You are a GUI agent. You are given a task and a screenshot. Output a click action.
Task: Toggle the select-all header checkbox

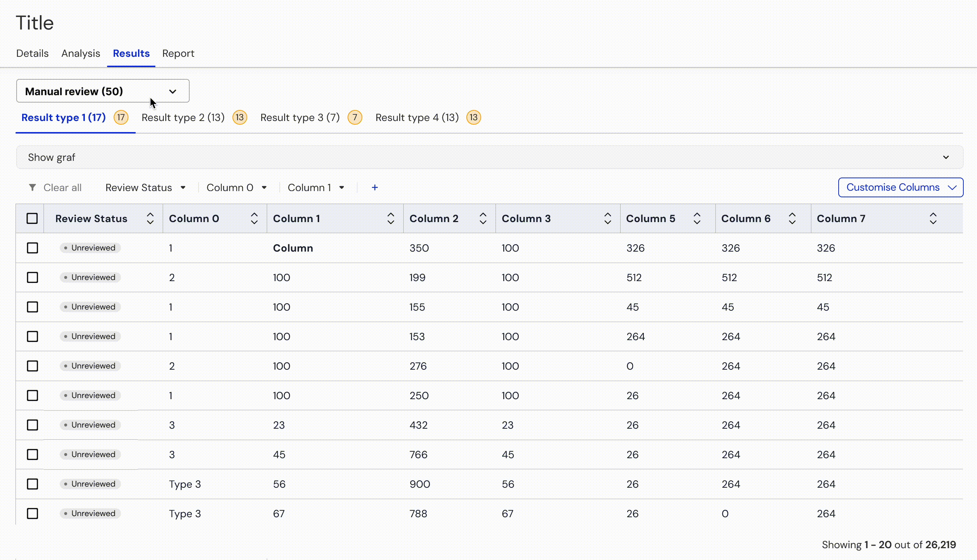point(32,218)
